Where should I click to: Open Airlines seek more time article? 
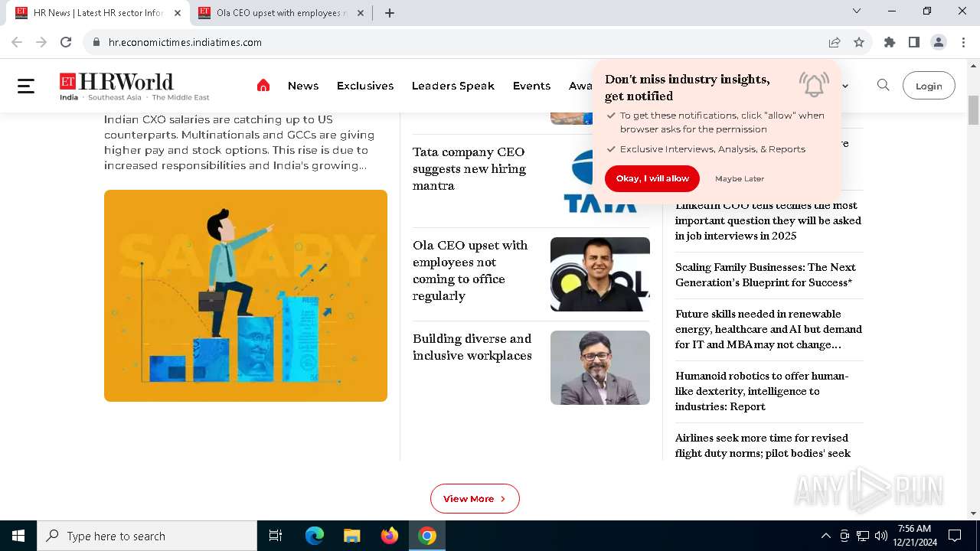point(763,445)
